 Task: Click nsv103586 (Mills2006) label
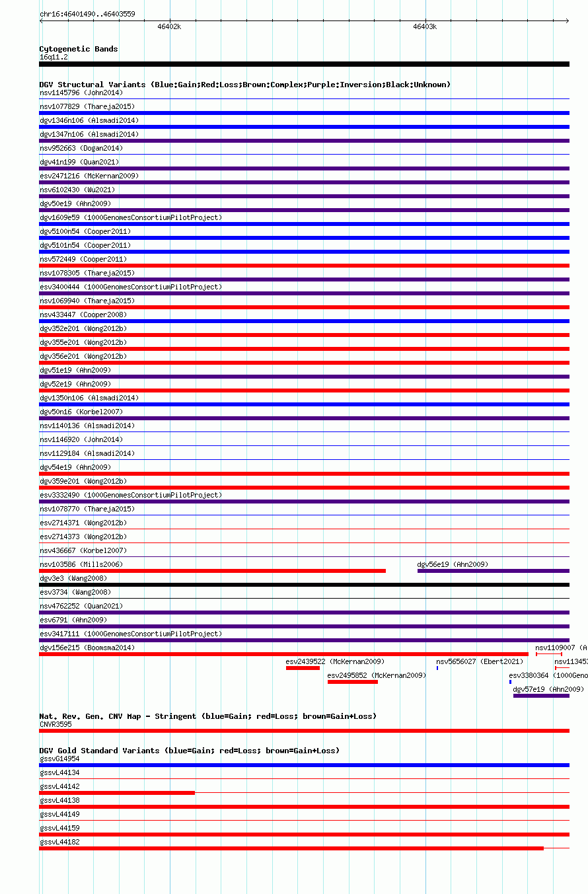coord(81,564)
